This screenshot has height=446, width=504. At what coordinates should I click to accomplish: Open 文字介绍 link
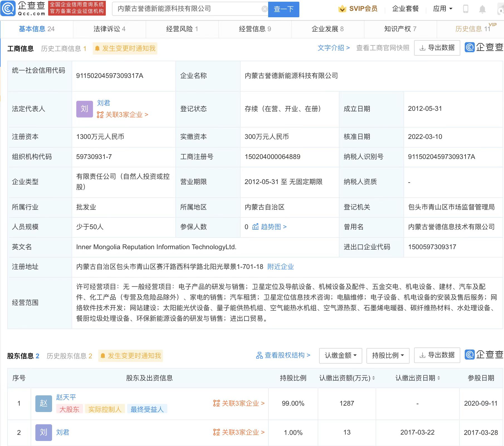334,48
